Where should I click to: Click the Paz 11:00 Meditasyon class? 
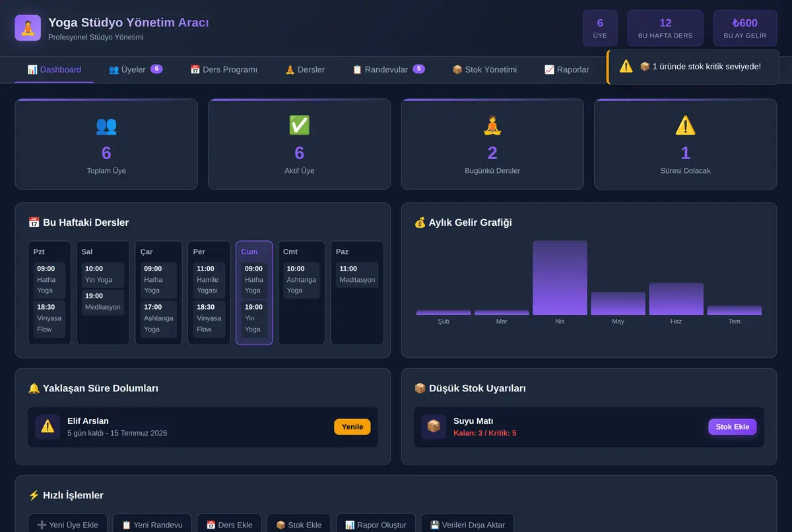coord(357,274)
